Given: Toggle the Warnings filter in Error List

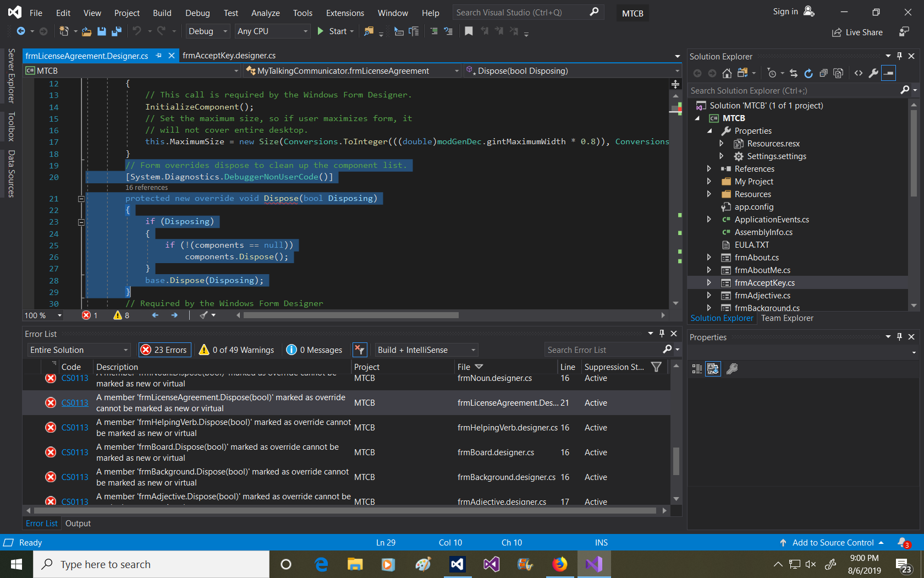Looking at the screenshot, I should pos(236,350).
